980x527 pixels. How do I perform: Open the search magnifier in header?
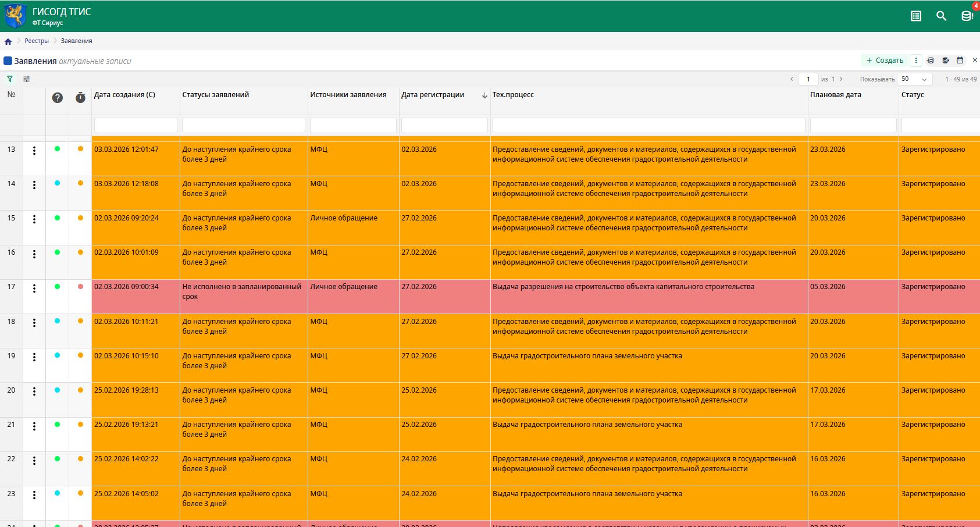[941, 16]
